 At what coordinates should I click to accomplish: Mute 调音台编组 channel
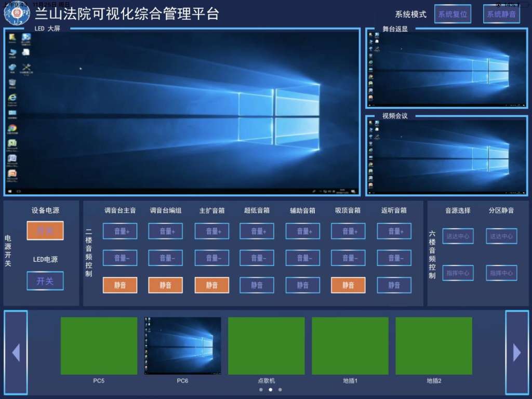[x=166, y=285]
